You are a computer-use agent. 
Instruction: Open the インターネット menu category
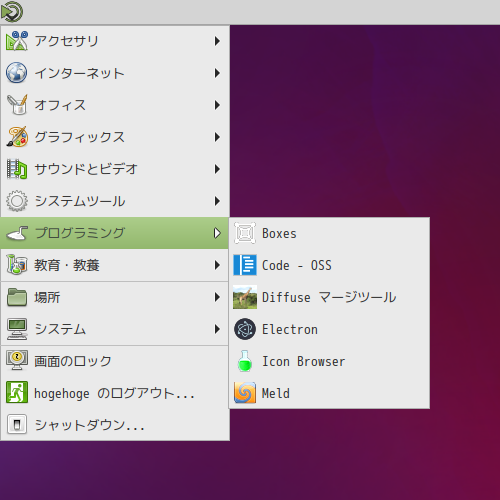pos(115,73)
